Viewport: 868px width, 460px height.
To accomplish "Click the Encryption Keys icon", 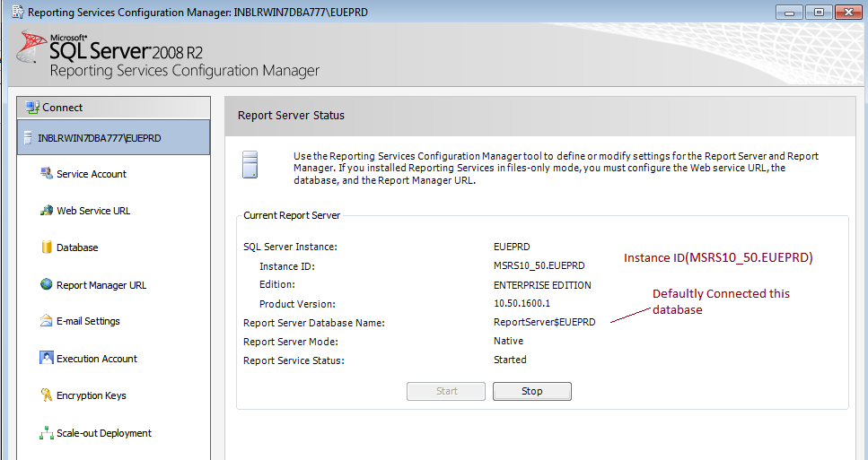I will tap(47, 395).
